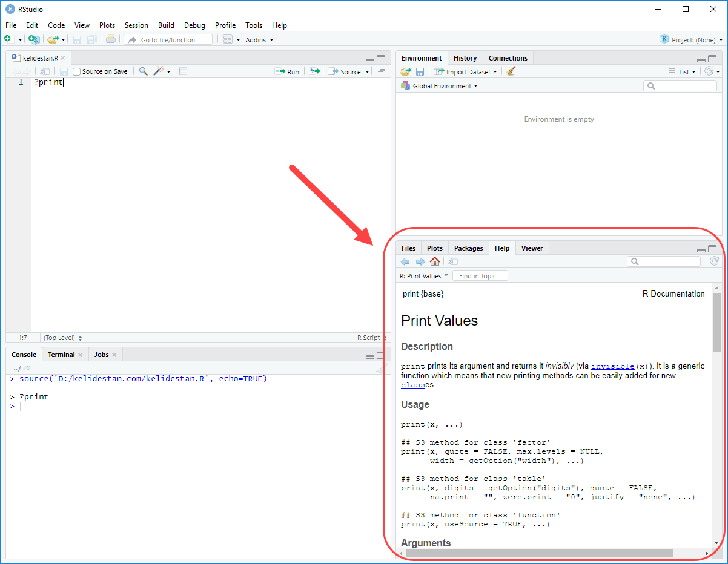This screenshot has height=564, width=728.
Task: Show kelidestan.R in a new window
Action: tap(45, 71)
